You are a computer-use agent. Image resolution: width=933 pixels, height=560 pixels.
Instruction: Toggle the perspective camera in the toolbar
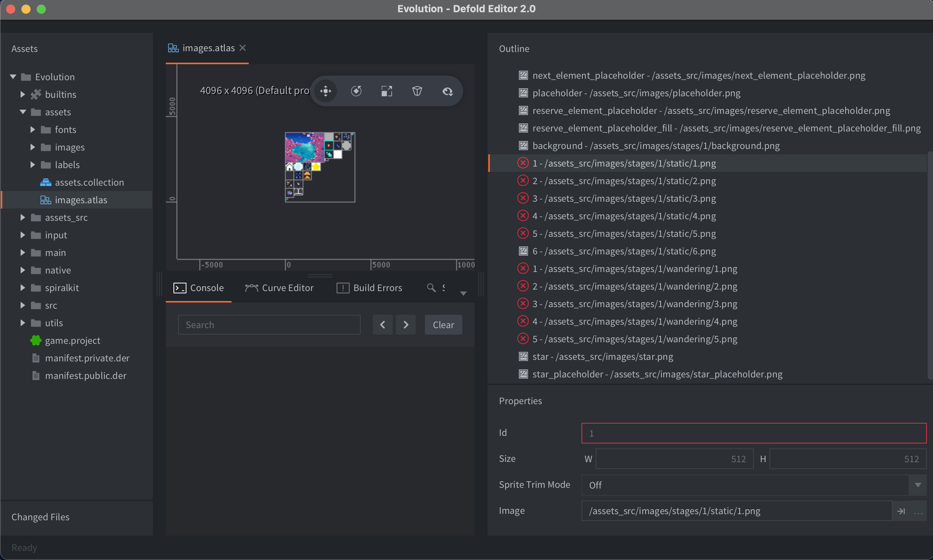coord(417,91)
